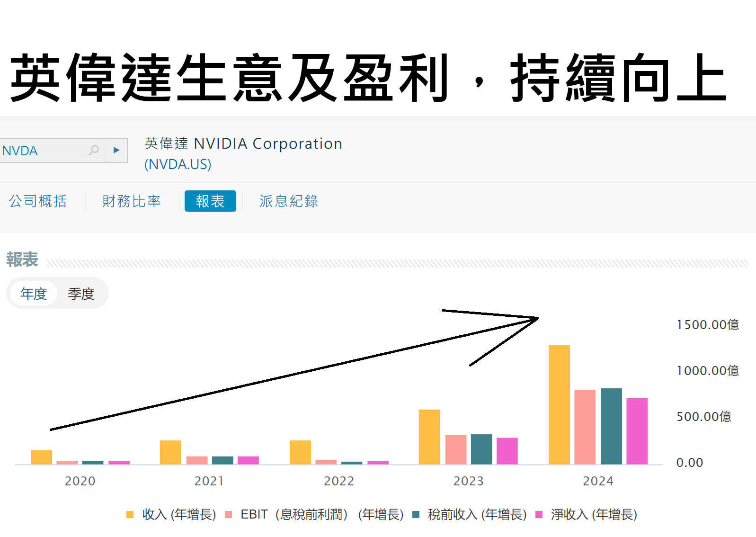Click the pink EBIT legend square
756x537 pixels.
229,514
